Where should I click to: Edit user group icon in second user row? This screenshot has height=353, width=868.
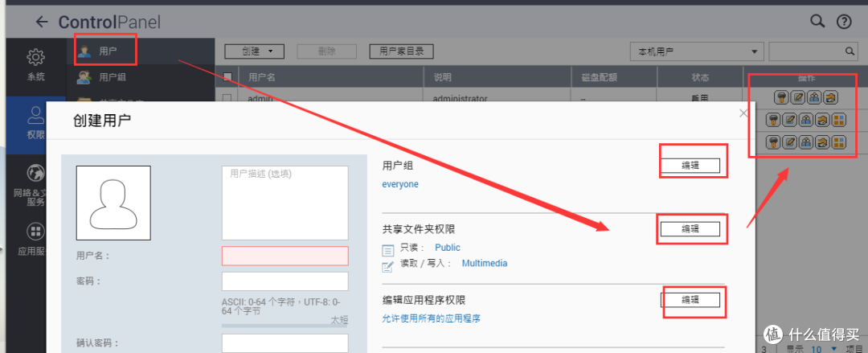click(x=807, y=120)
